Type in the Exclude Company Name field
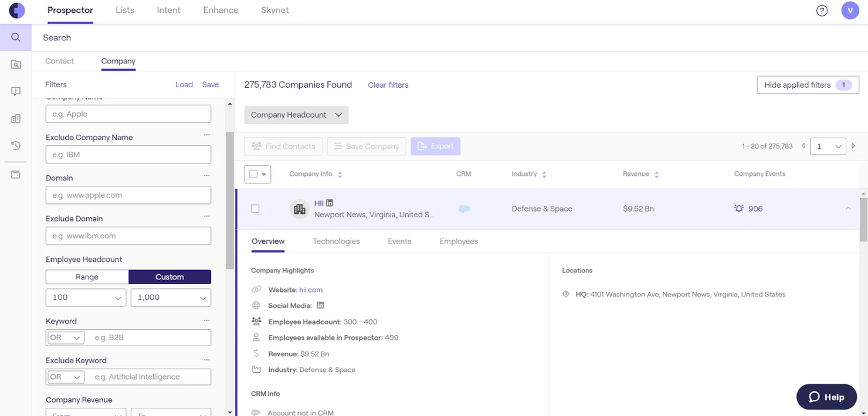The height and width of the screenshot is (416, 868). 128,154
